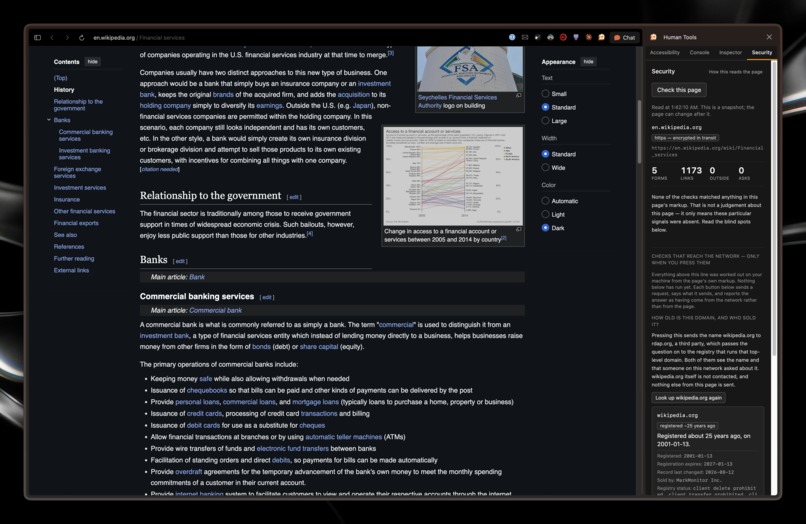Image resolution: width=806 pixels, height=524 pixels.
Task: Open the financial account access chart thumbnail
Action: point(453,176)
